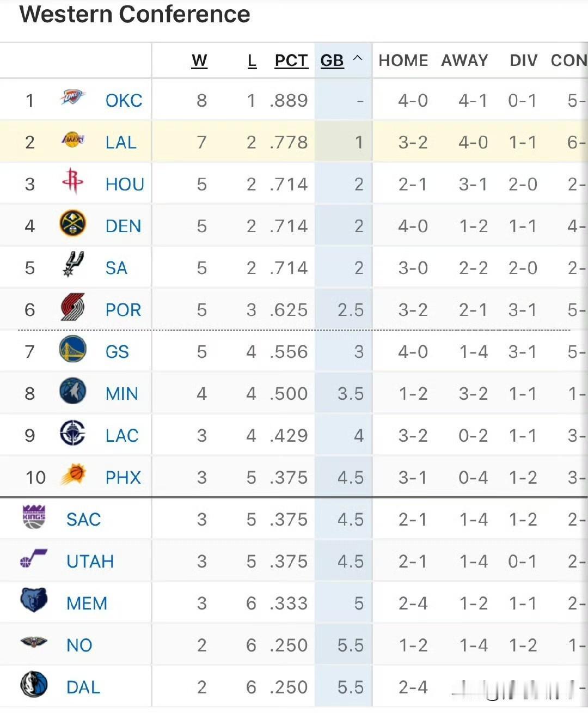Click the Denver Nuggets logo
Image resolution: width=588 pixels, height=713 pixels.
(72, 223)
